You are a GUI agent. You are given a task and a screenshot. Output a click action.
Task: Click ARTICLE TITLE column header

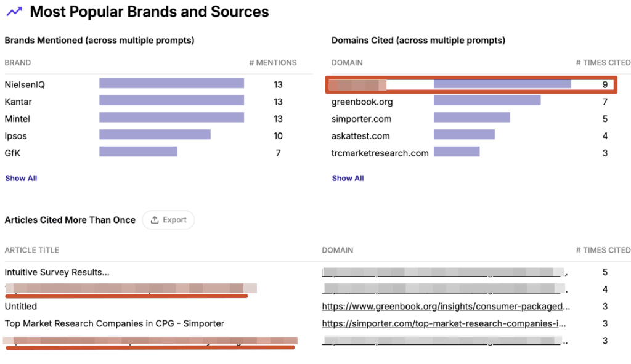coord(32,250)
